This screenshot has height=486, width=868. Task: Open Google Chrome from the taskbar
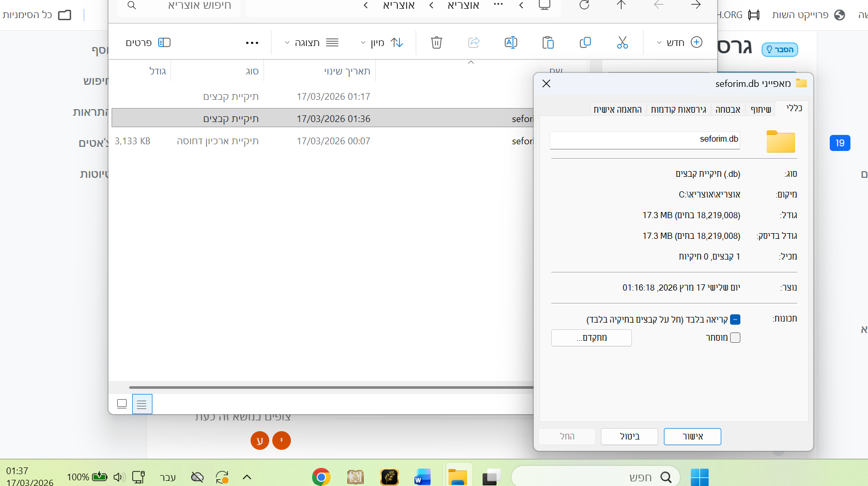[x=321, y=477]
